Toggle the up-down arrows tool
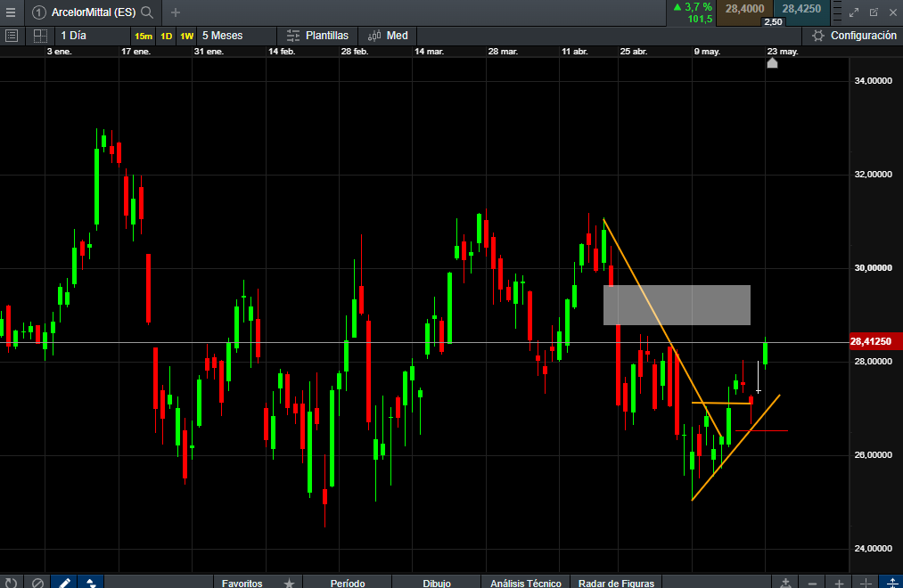 click(91, 583)
